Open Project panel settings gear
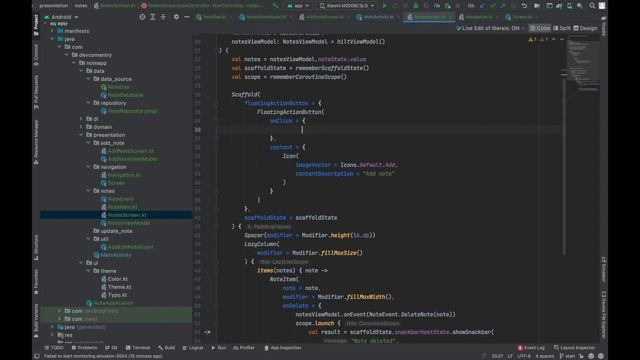 176,17
